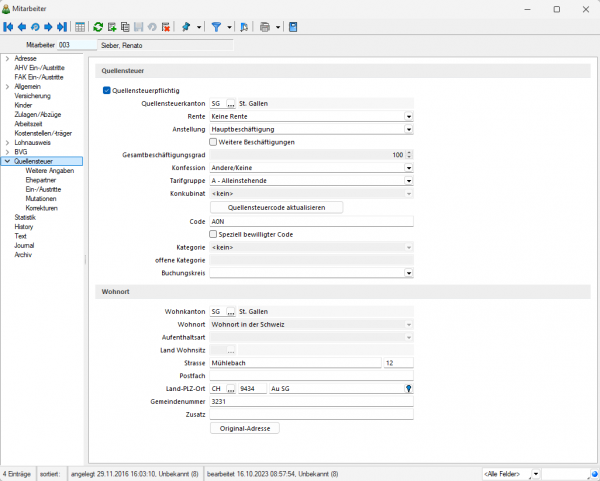Image resolution: width=600 pixels, height=481 pixels.
Task: Click the delete record icon
Action: tap(166, 27)
